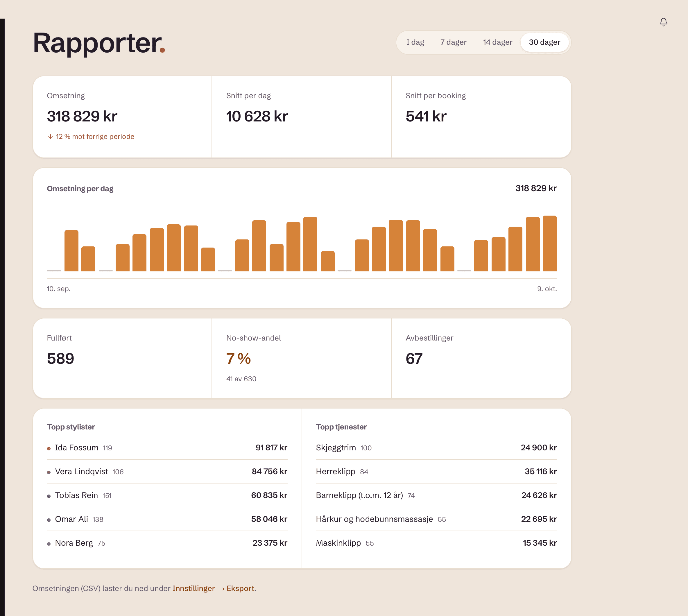Select the I dag period
Screen dimensions: 688x616
tap(415, 42)
